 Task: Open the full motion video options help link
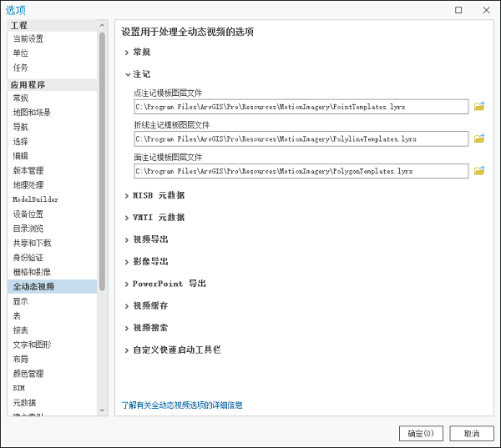182,405
